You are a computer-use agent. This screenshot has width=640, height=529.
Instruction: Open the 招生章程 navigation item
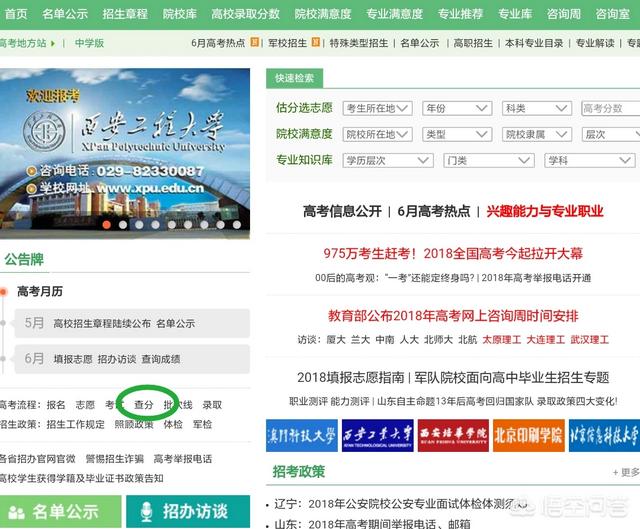pyautogui.click(x=125, y=14)
